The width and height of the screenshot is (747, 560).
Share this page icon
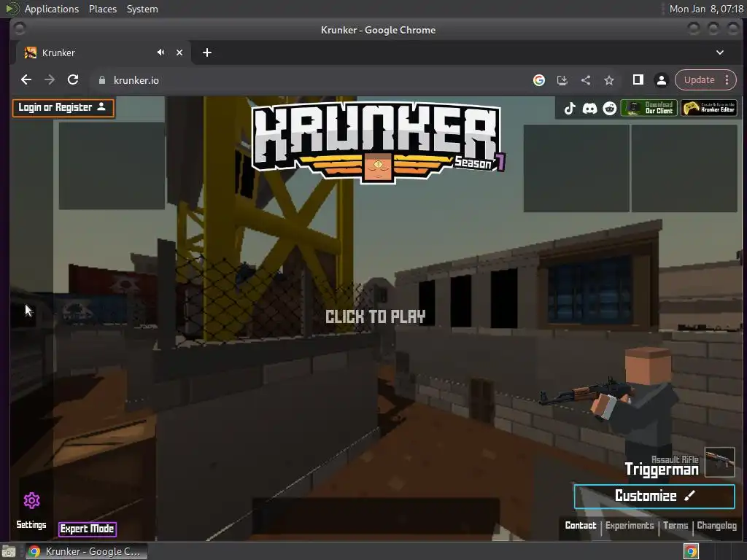pos(586,80)
